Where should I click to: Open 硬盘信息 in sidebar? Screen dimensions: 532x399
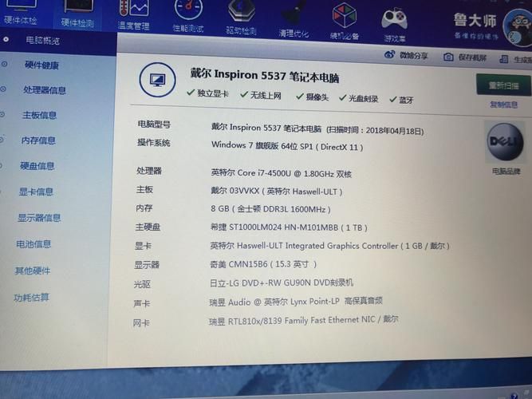[37, 166]
